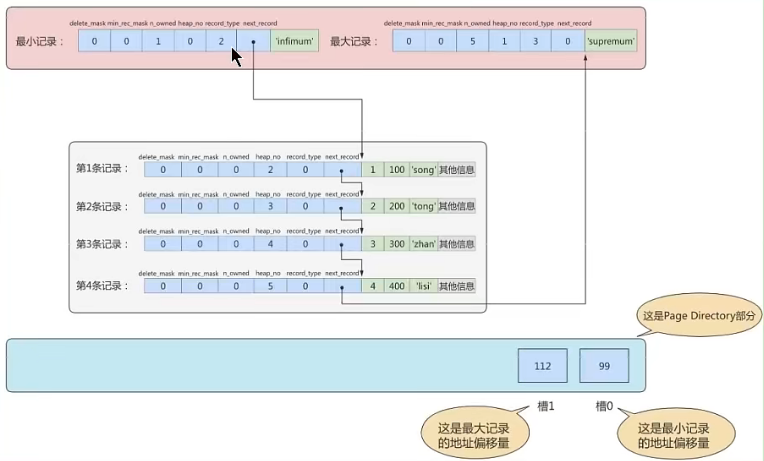Click the slot box containing 99
The height and width of the screenshot is (461, 764).
[604, 365]
